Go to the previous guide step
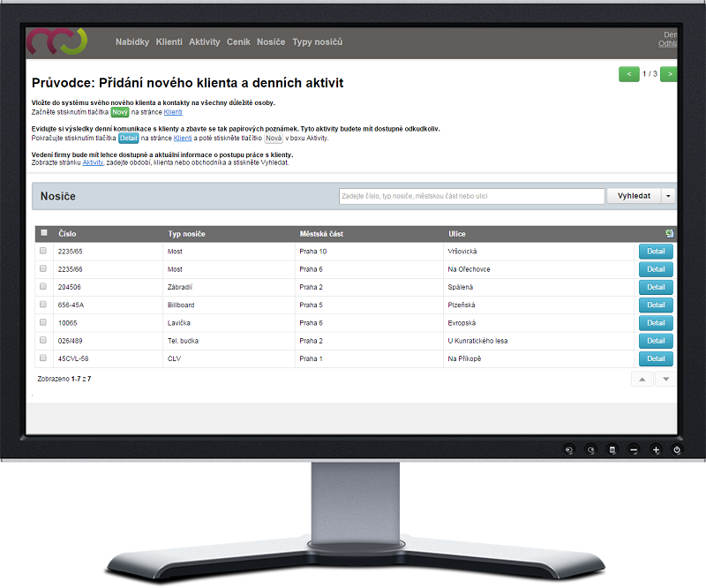Screen dimensions: 706x588 (x=629, y=74)
